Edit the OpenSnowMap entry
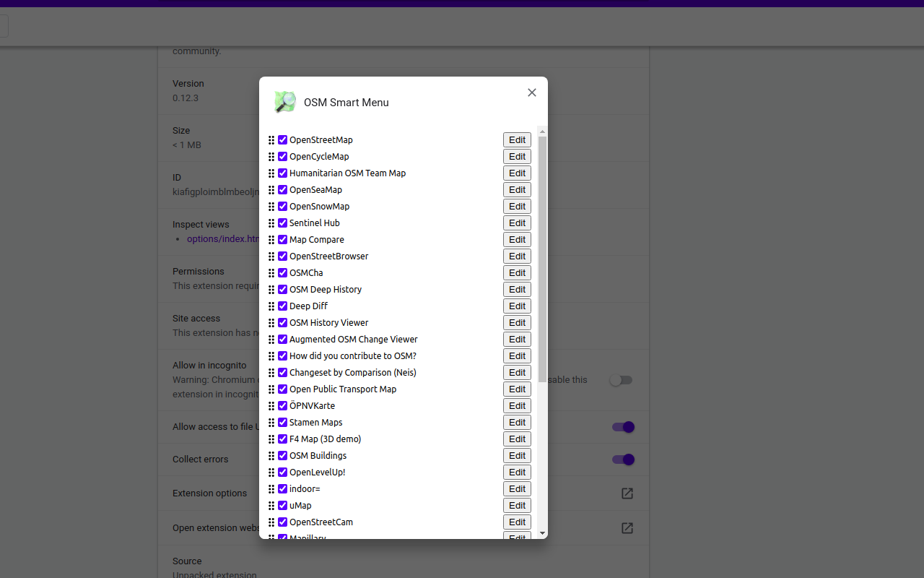 click(517, 207)
